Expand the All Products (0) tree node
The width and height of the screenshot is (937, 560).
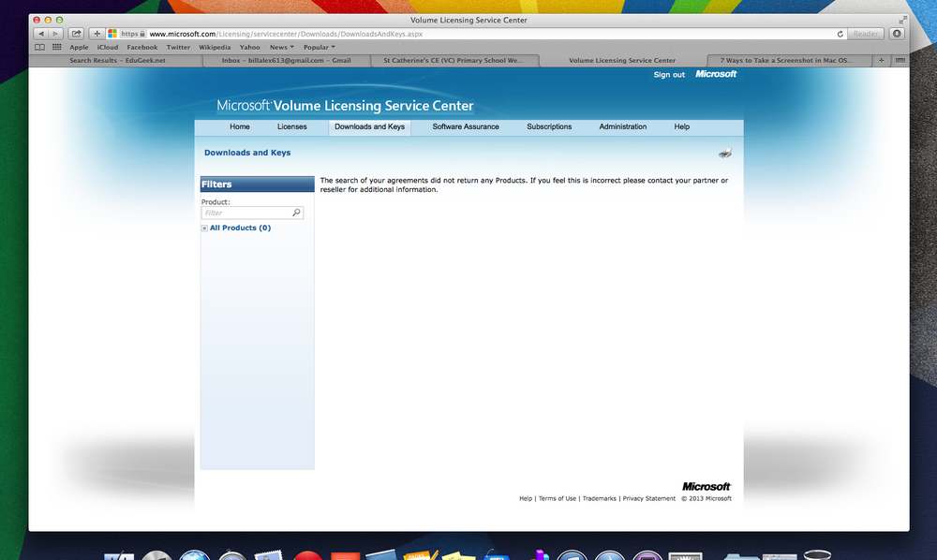tap(204, 228)
